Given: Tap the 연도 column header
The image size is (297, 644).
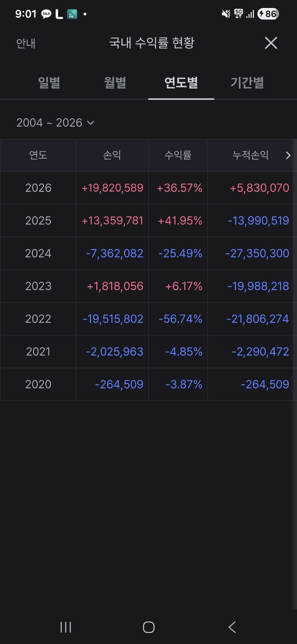Looking at the screenshot, I should tap(38, 155).
